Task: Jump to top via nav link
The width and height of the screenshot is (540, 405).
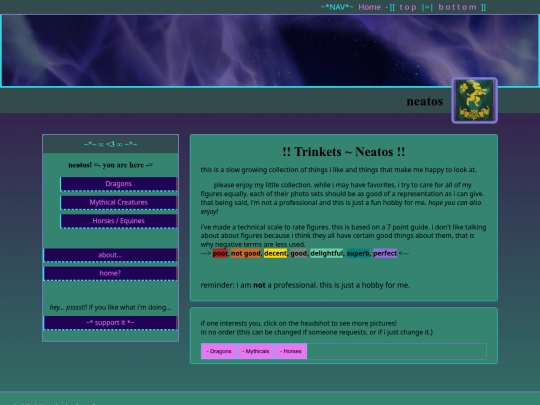Action: point(408,7)
